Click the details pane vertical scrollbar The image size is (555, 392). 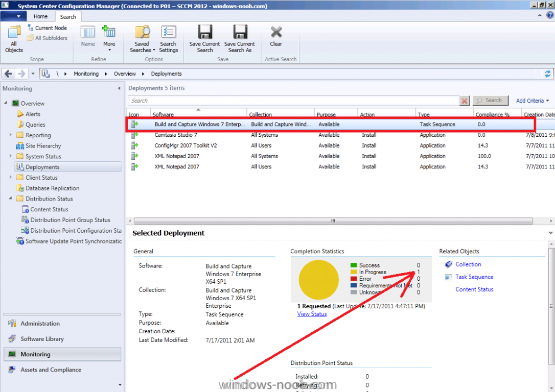coord(551,306)
